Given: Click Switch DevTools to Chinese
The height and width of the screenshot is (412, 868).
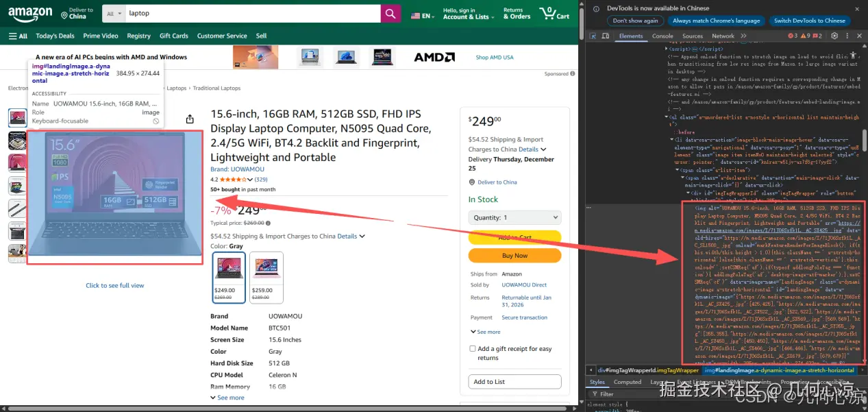Looking at the screenshot, I should [809, 21].
